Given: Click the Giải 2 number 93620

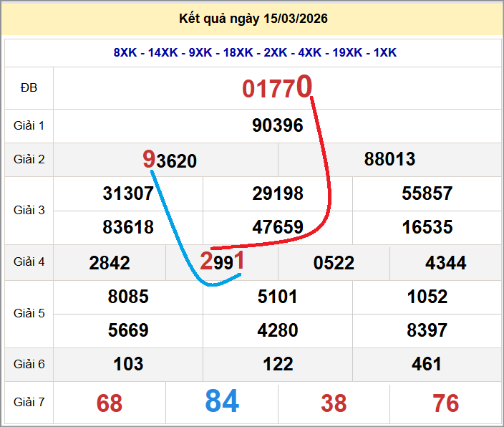Looking at the screenshot, I should [x=170, y=160].
